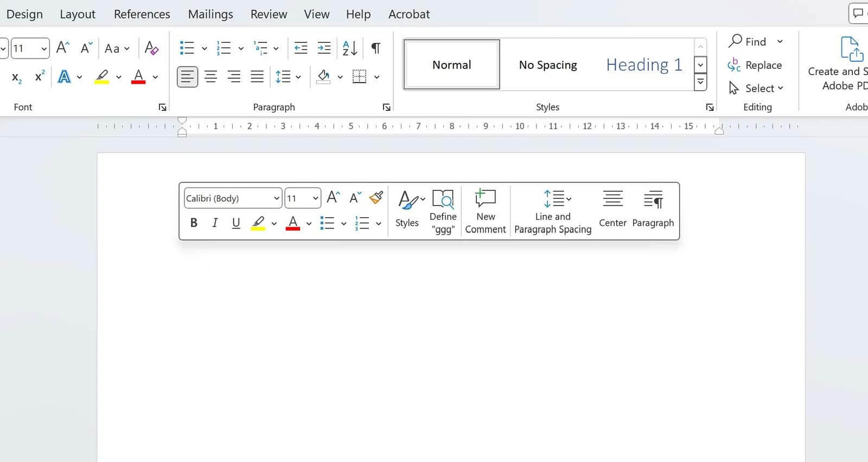
Task: Center text using ribbon alignment
Action: click(210, 77)
